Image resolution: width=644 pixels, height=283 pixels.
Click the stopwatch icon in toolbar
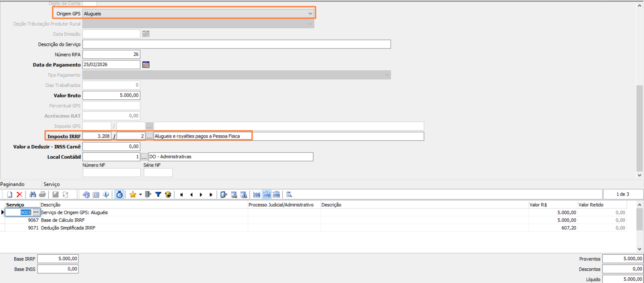pos(119,195)
